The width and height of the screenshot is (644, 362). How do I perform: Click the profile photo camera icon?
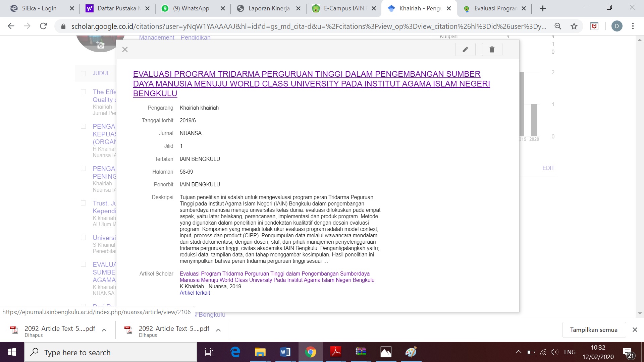coord(100,45)
